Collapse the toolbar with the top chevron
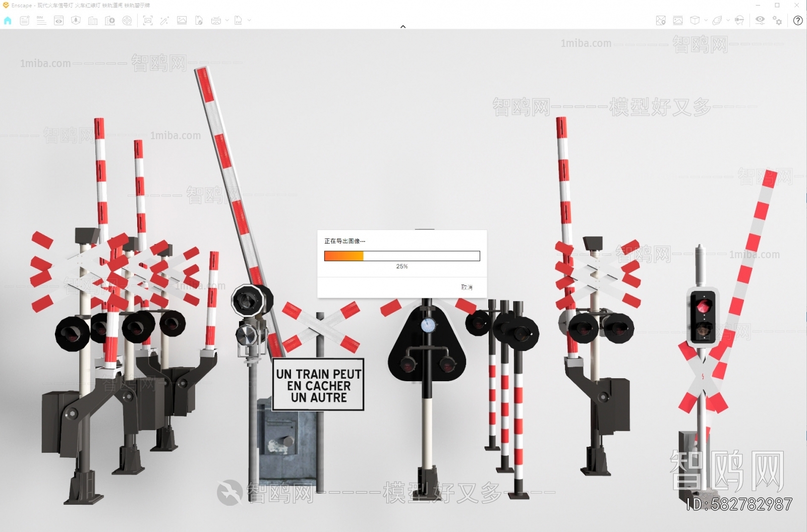Image resolution: width=807 pixels, height=532 pixels. pos(403,26)
